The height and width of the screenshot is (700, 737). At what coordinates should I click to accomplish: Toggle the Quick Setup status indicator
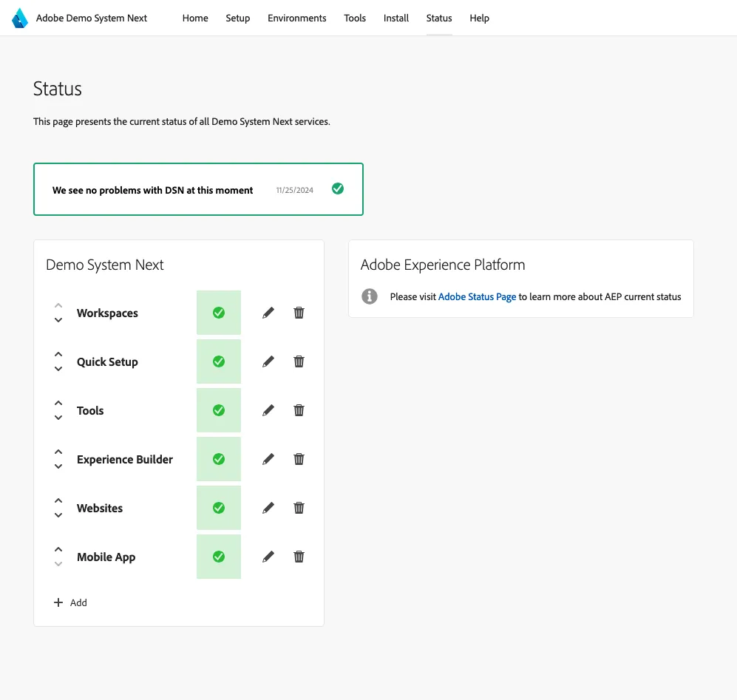pyautogui.click(x=219, y=361)
